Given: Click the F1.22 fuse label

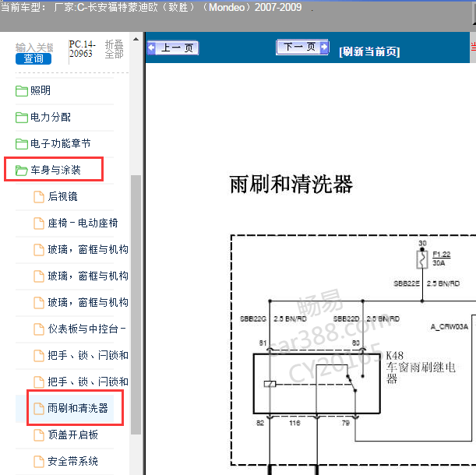Looking at the screenshot, I should 442,255.
